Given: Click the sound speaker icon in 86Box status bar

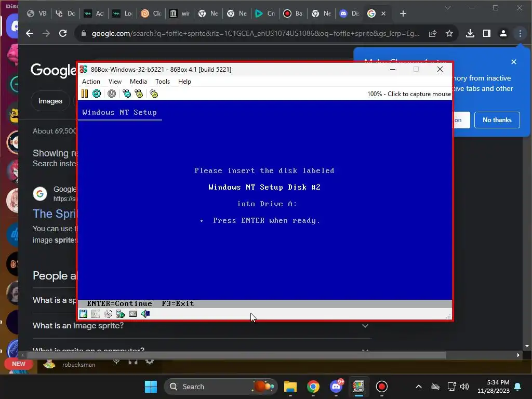Looking at the screenshot, I should coord(145,314).
